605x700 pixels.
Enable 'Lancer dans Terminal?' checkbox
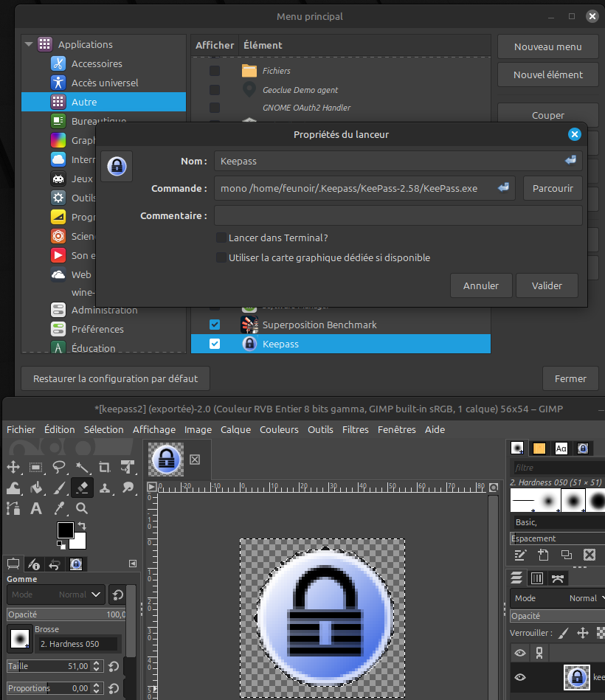[221, 238]
